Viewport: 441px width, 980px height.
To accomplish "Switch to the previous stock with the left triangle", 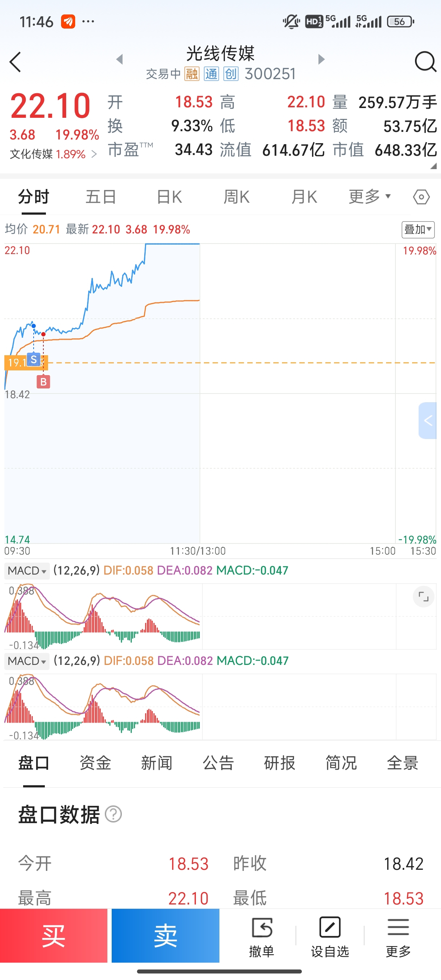I will tap(120, 59).
